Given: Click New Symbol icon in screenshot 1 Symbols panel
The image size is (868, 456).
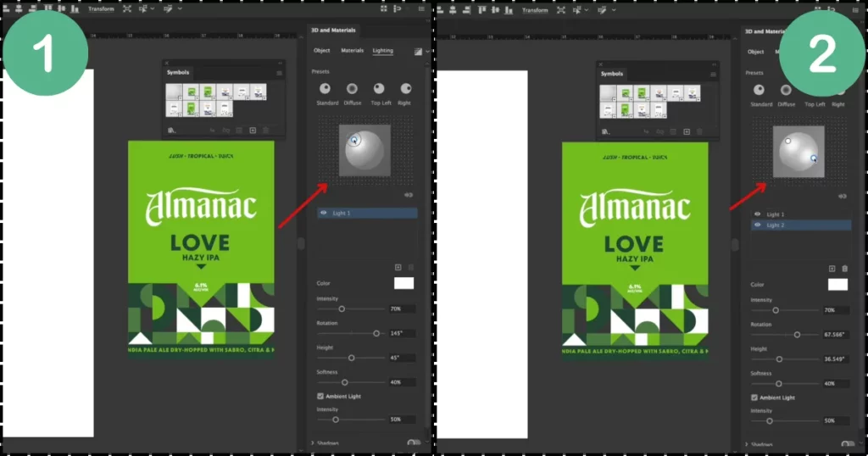Looking at the screenshot, I should point(253,131).
